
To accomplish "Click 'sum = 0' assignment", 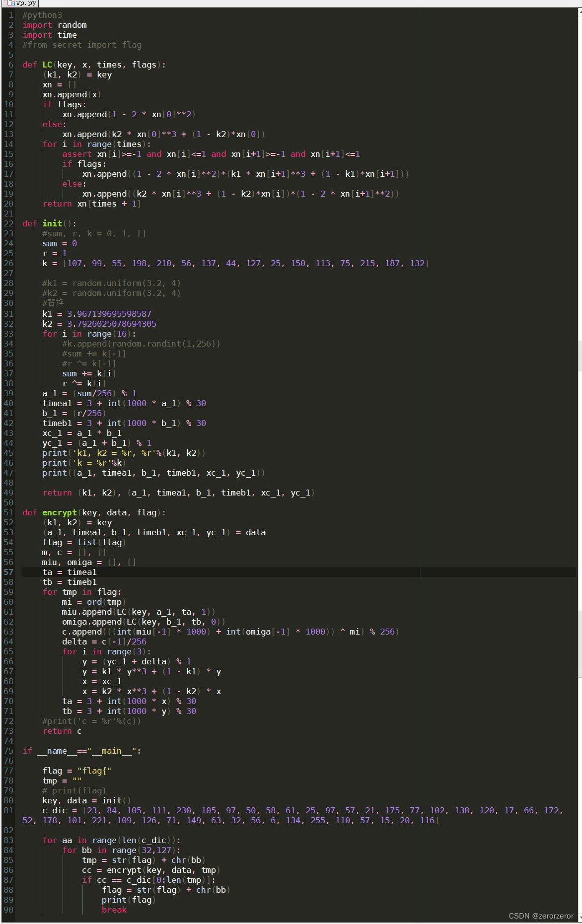I will coord(60,243).
